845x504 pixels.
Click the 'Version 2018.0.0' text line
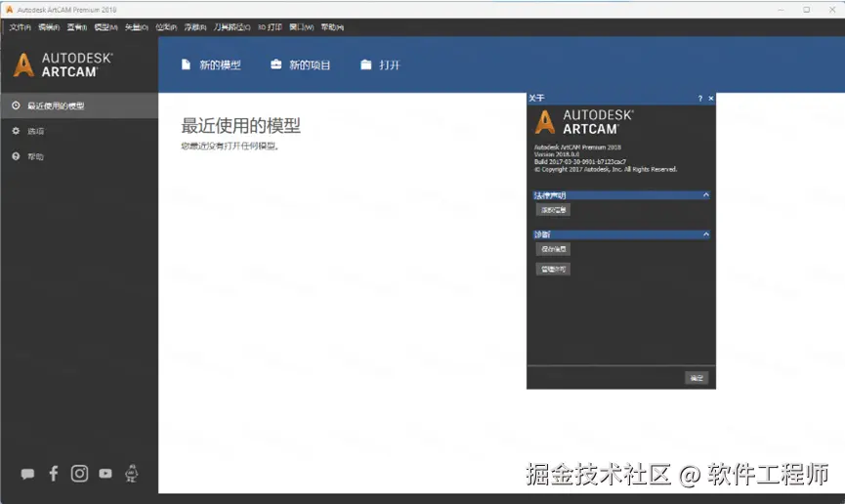point(557,154)
